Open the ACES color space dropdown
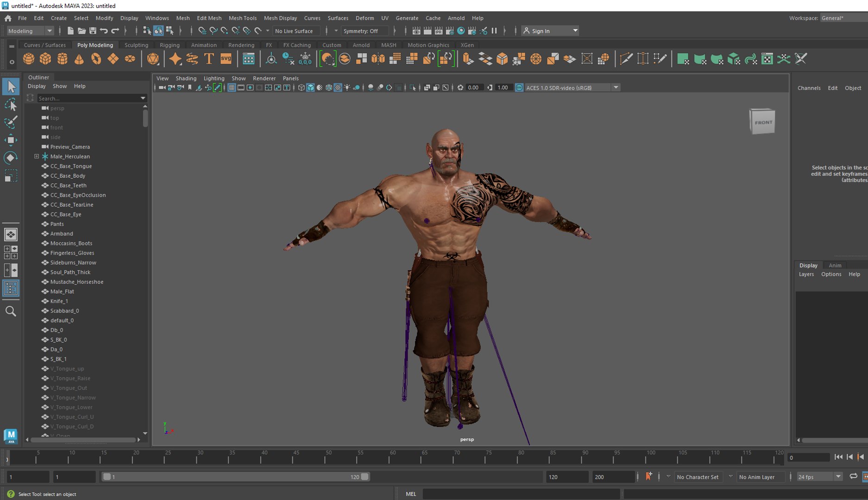 click(572, 87)
